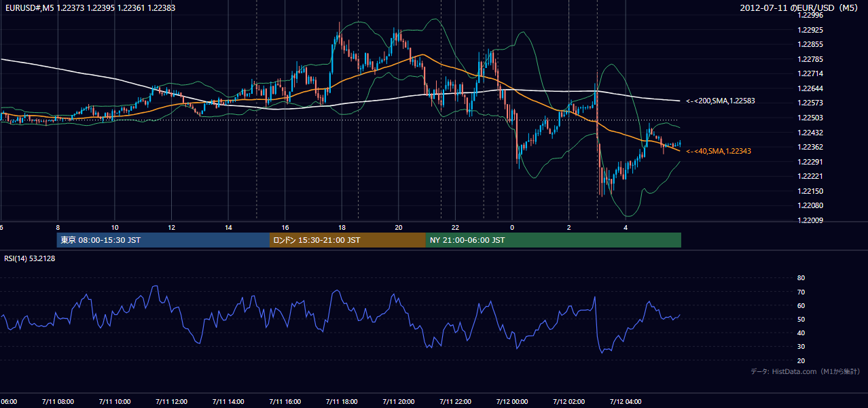This screenshot has height=408, width=868.
Task: Click RSI scale level 20 on right axis
Action: point(801,360)
